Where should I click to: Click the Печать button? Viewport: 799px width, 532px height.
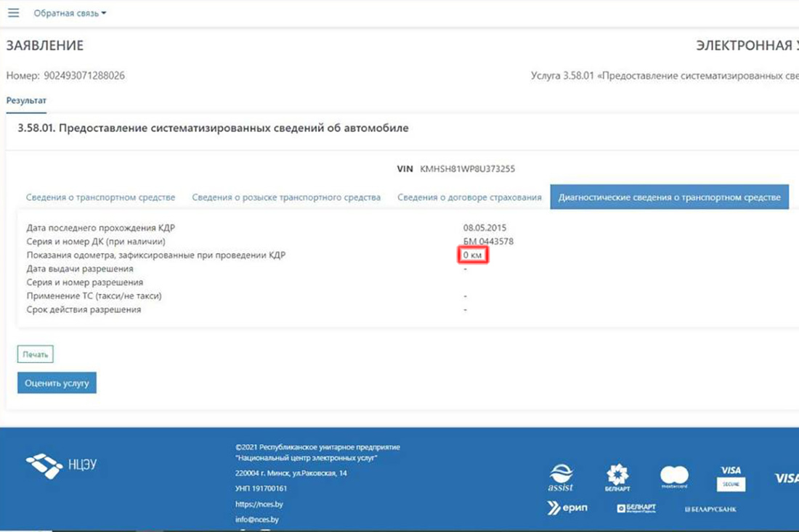35,354
